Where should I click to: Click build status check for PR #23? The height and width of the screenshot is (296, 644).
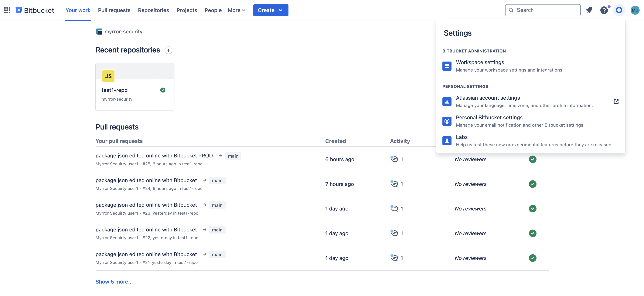tap(533, 209)
